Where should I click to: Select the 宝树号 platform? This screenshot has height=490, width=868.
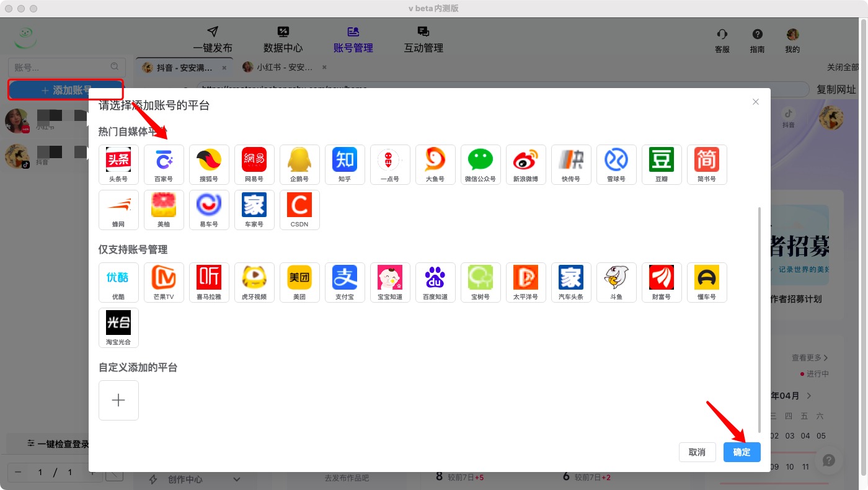[480, 282]
